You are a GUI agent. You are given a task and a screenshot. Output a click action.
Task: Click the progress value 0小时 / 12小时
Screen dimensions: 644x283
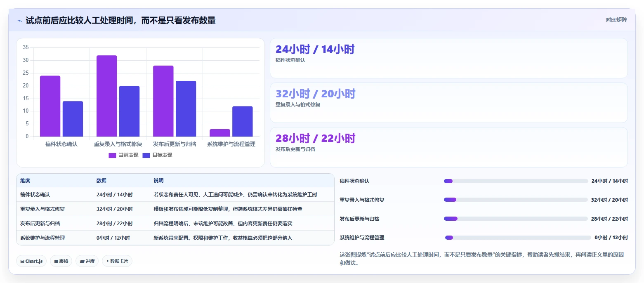click(x=611, y=238)
